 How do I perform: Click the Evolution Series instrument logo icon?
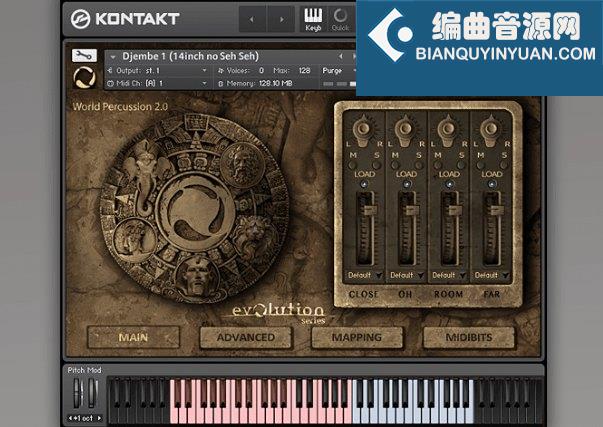click(x=84, y=77)
